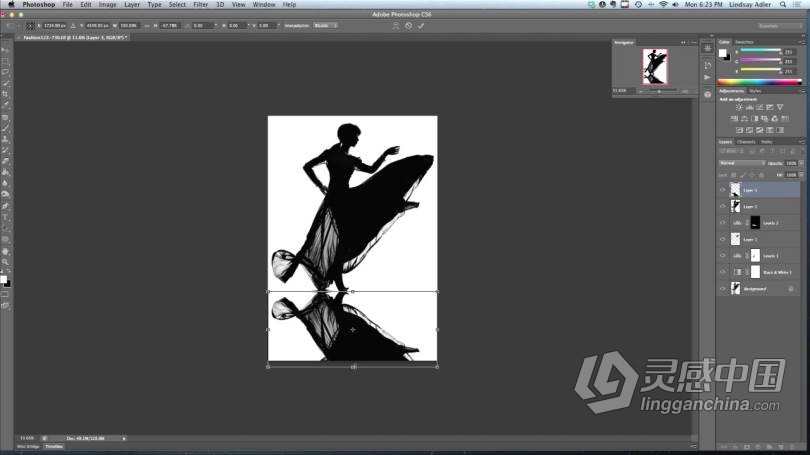
Task: Open the Adjustments panel flyout menu
Action: pos(802,91)
